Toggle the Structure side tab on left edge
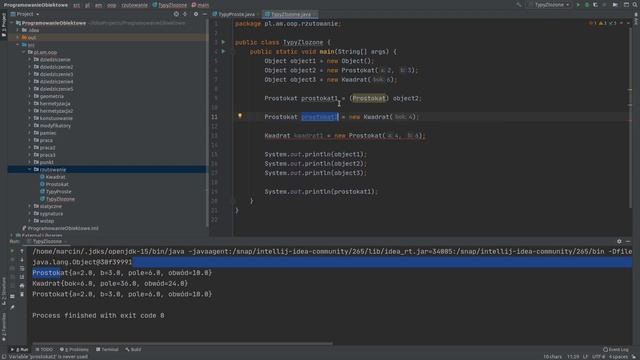 click(4, 290)
